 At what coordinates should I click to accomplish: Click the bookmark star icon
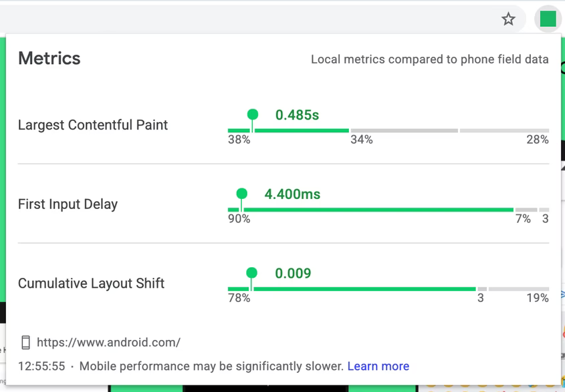(x=508, y=19)
